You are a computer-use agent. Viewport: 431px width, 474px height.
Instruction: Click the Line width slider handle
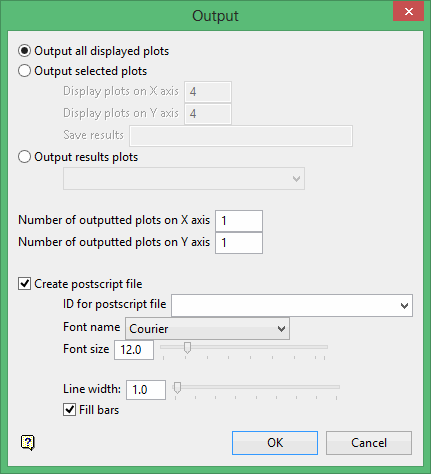tap(177, 388)
